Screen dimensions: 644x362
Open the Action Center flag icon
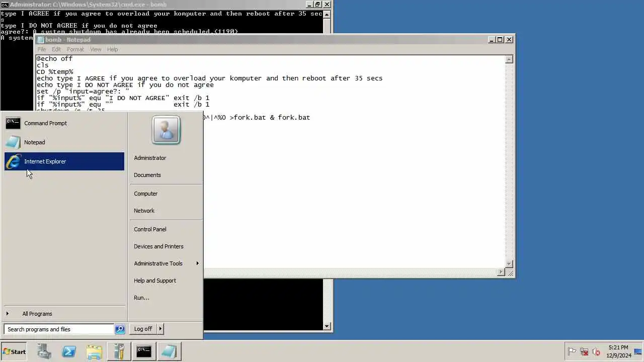click(572, 352)
